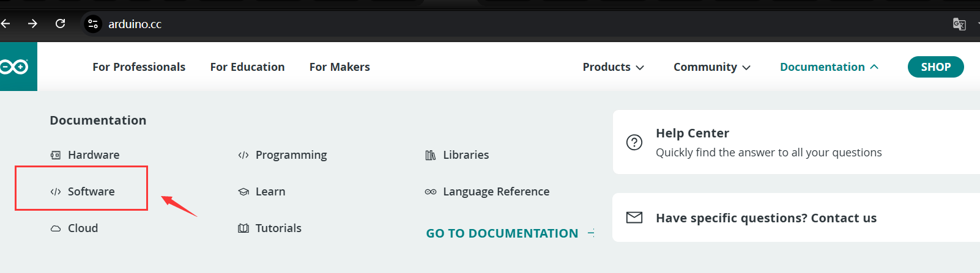Open the Learn link
Image resolution: width=980 pixels, height=273 pixels.
click(261, 192)
